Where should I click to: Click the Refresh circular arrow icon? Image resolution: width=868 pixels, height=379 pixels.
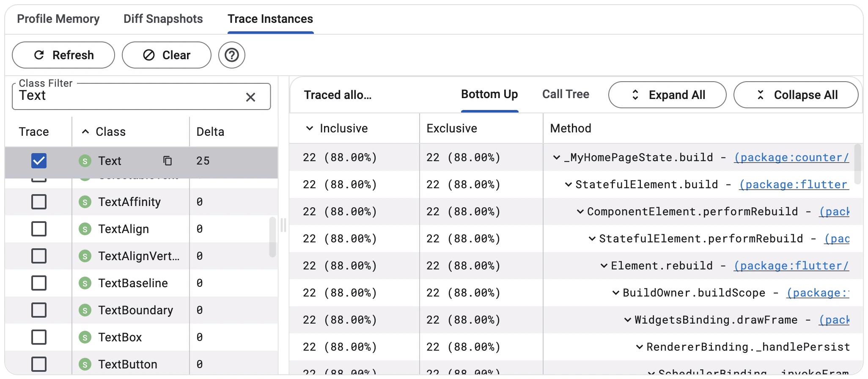point(39,55)
